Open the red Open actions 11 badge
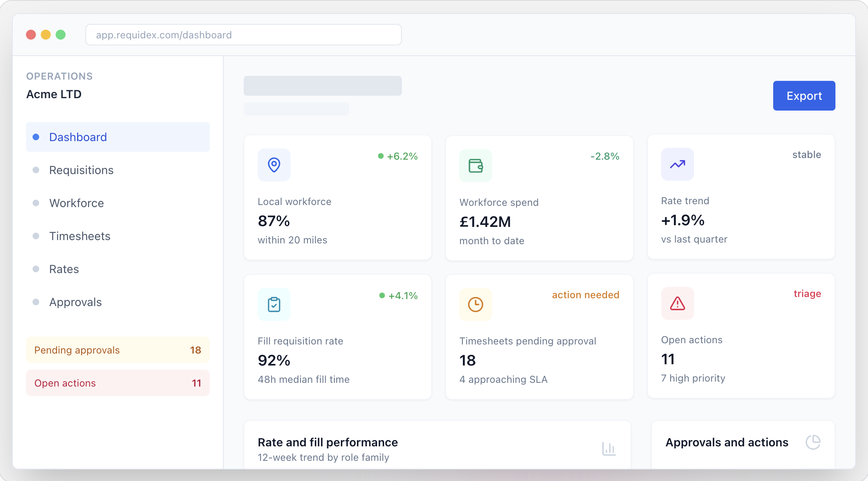This screenshot has width=868, height=481. click(118, 383)
